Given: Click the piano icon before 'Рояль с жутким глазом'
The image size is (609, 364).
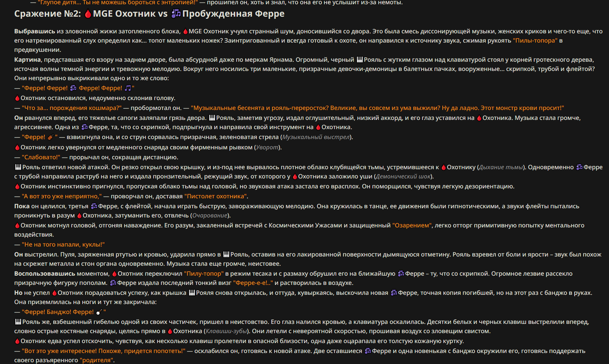Looking at the screenshot, I should pyautogui.click(x=360, y=60).
